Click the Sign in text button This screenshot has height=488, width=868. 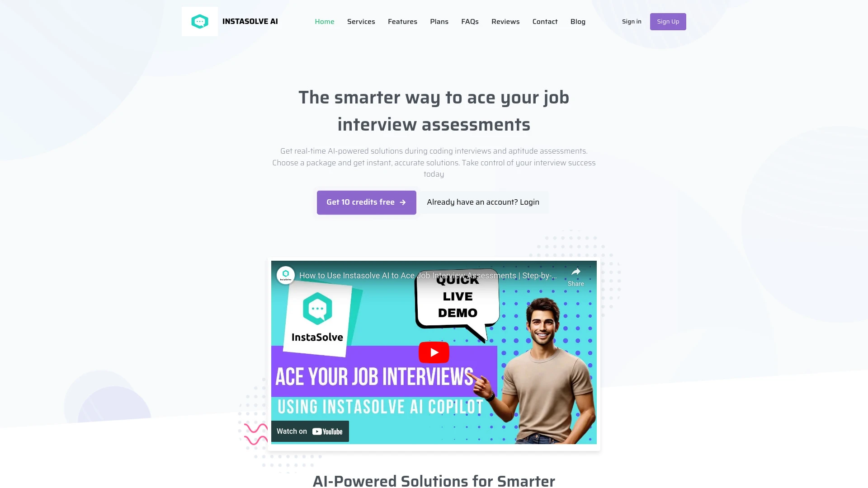[x=631, y=21]
